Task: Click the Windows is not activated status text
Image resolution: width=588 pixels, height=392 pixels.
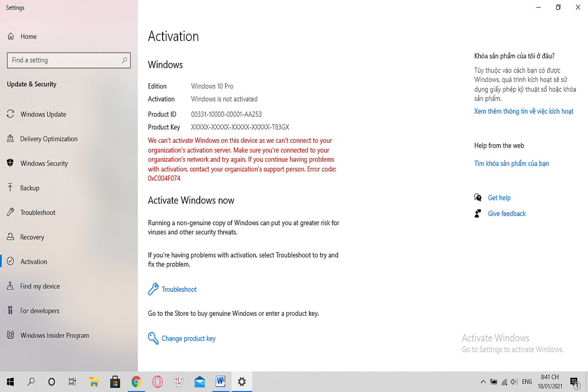Action: coord(224,99)
